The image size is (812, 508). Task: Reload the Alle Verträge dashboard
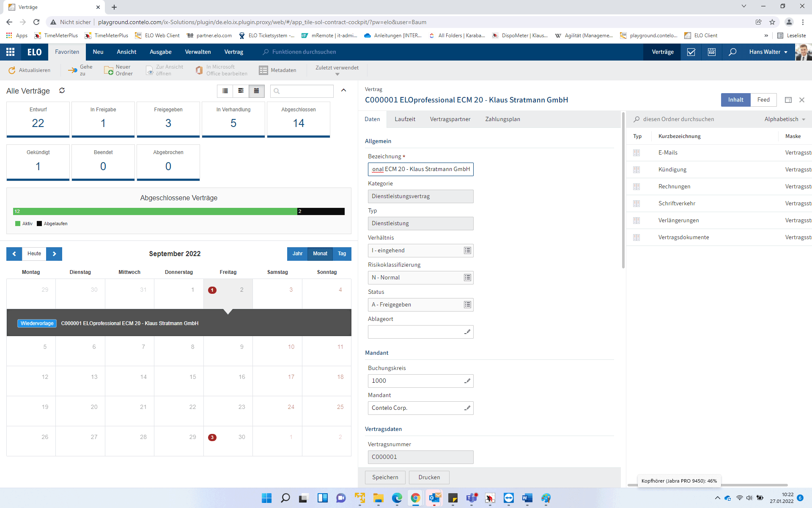click(62, 91)
